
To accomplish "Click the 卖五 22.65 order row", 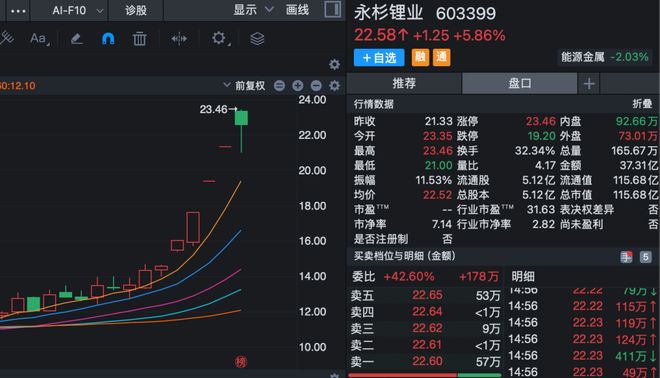I will pyautogui.click(x=425, y=295).
